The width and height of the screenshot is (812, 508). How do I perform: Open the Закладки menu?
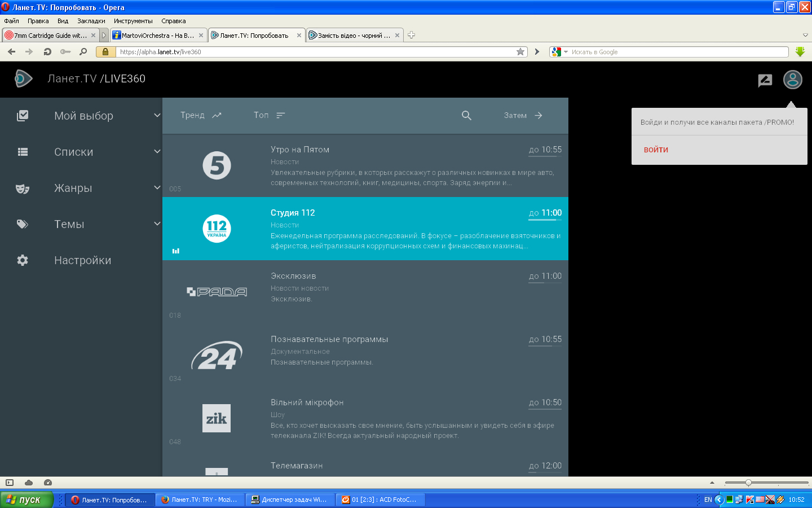coord(91,21)
